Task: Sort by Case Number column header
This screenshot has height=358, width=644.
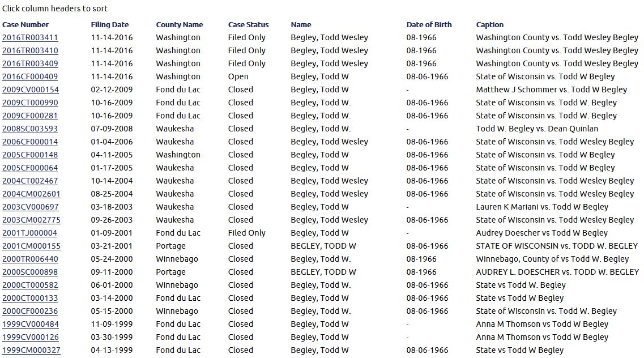Action: [25, 24]
